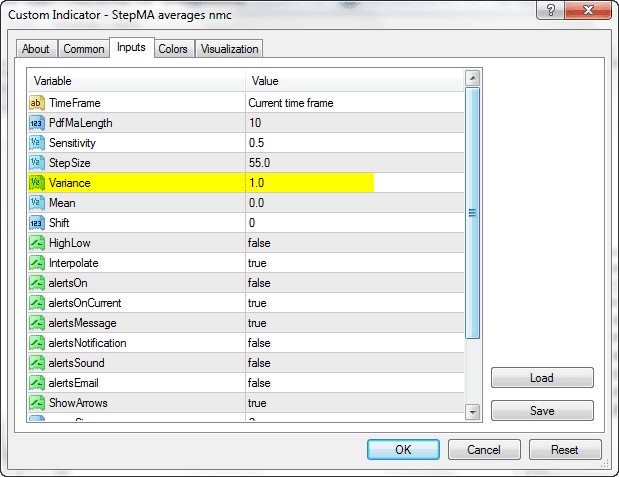Click the boolean icon beside alertsMessage
Screen dimensions: 619x477
coord(37,323)
